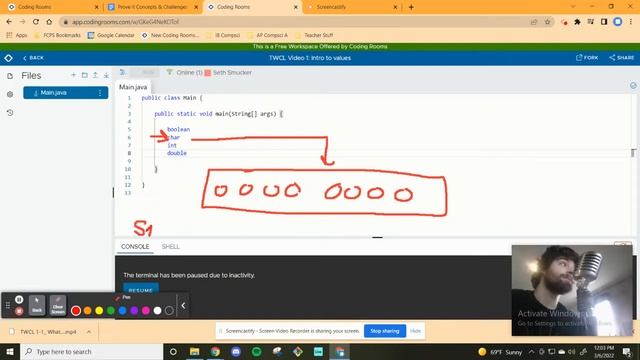Screen dimensions: 640x360
Task: Open the Files panel icon in sidebar
Action: (10, 76)
